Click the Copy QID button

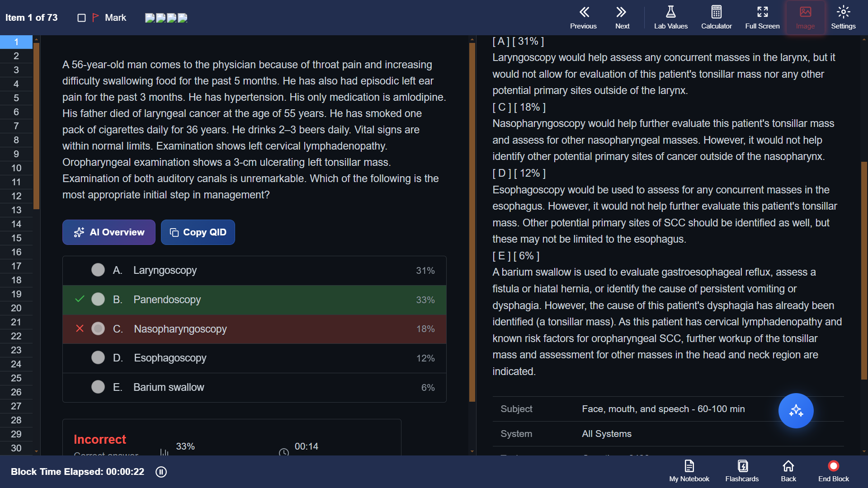coord(198,232)
